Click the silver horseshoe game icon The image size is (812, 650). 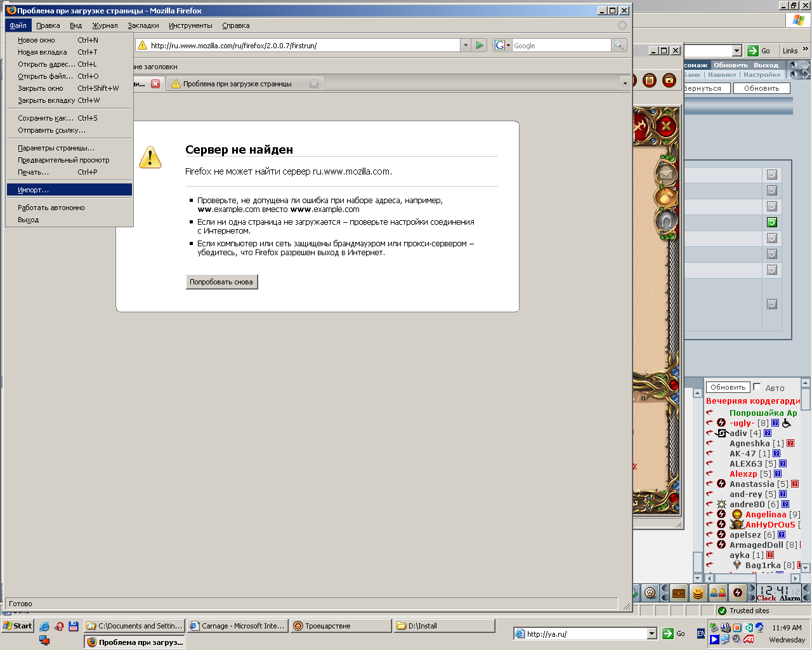(665, 221)
